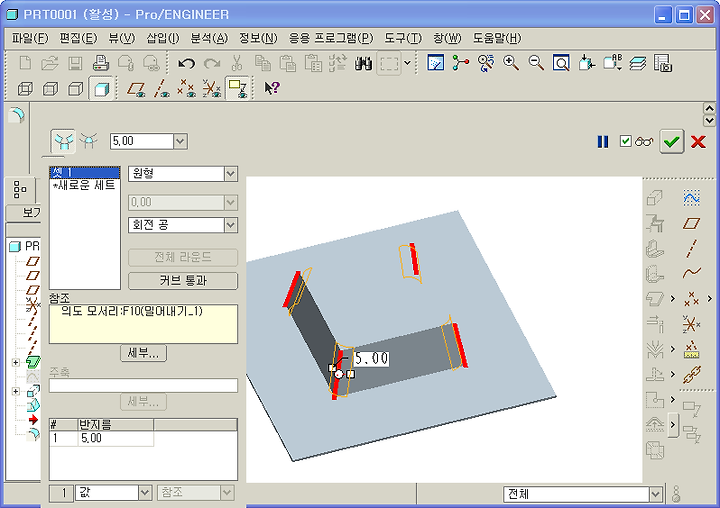Screen dimensions: 720x508
Task: Select *새로운 세트 list entry
Action: [84, 185]
